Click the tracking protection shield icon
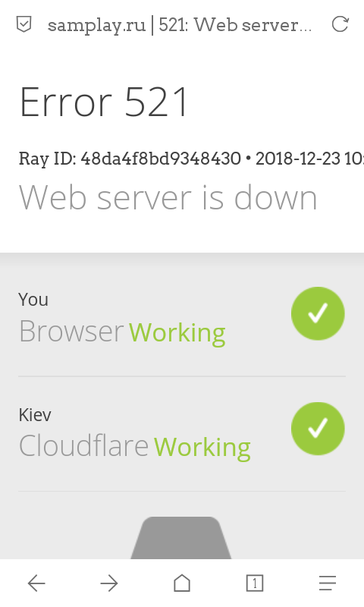The width and height of the screenshot is (364, 607). point(24,25)
